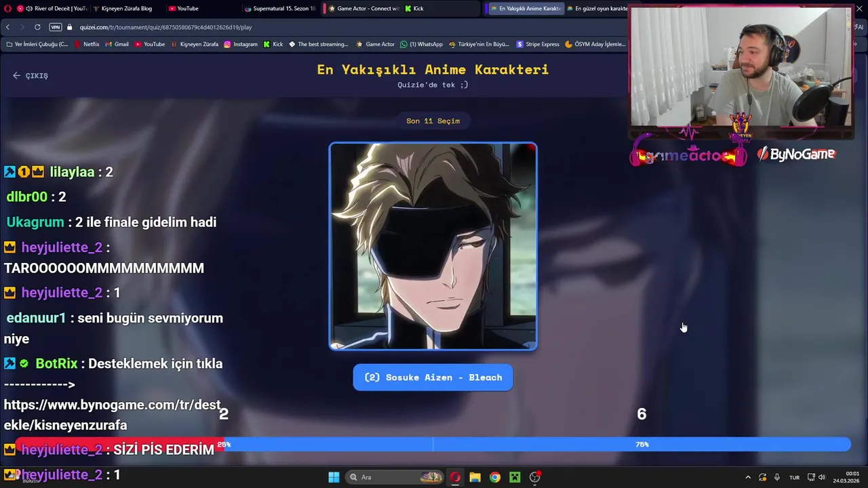Open Netflix bookmark
Viewport: 868px width, 488px height.
point(87,44)
